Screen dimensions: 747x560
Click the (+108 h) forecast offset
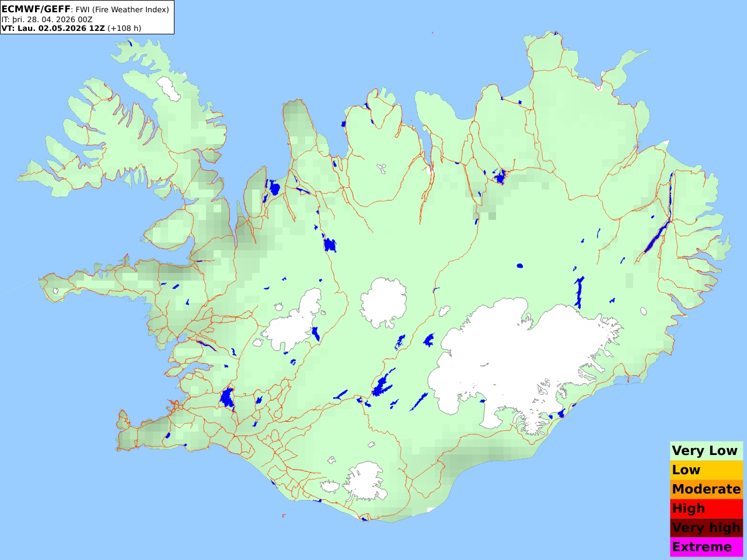click(x=124, y=28)
